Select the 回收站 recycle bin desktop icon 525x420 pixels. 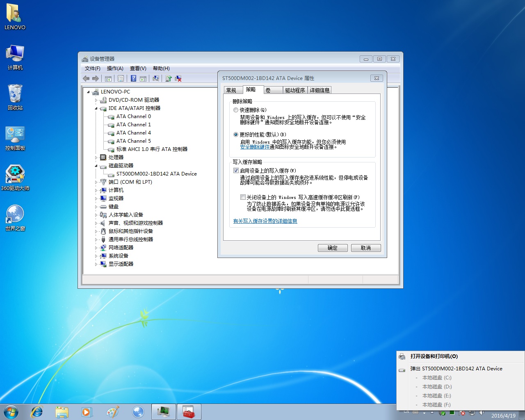tap(15, 97)
